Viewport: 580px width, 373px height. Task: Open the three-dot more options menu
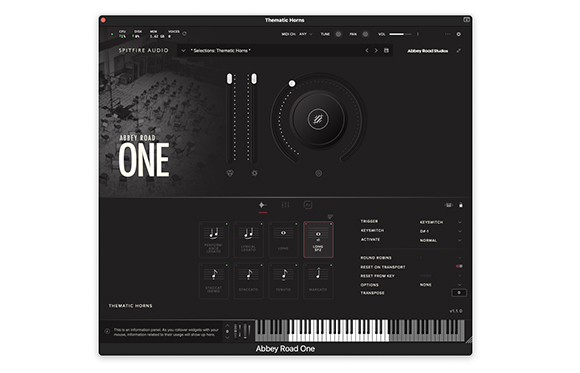pos(448,34)
